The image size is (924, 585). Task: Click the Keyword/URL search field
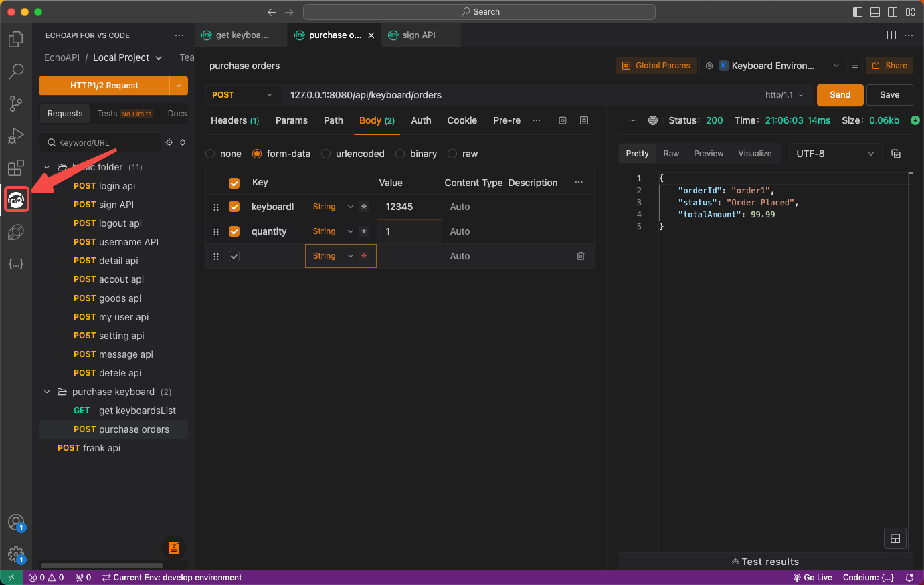click(100, 142)
